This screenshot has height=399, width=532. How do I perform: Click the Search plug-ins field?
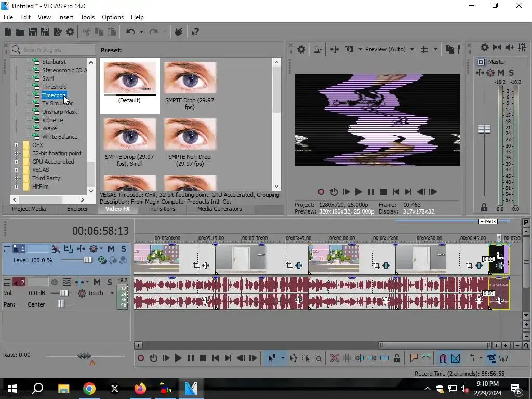coord(53,50)
